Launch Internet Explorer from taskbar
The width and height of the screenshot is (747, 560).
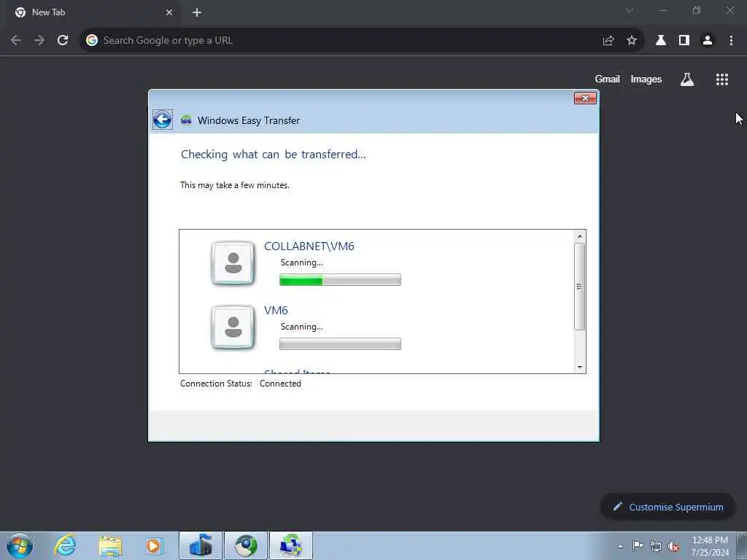tap(65, 545)
